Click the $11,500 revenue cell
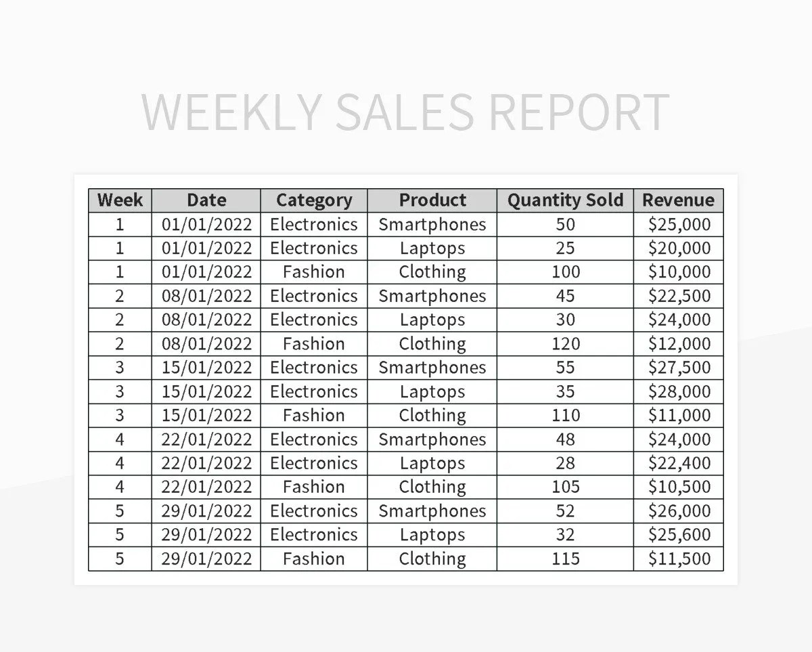This screenshot has height=652, width=812. tap(679, 559)
